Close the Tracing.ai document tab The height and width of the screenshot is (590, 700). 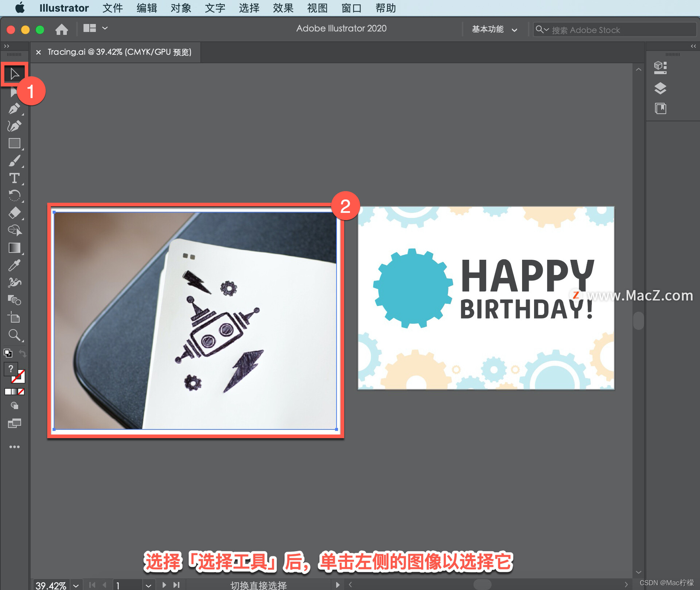(38, 53)
